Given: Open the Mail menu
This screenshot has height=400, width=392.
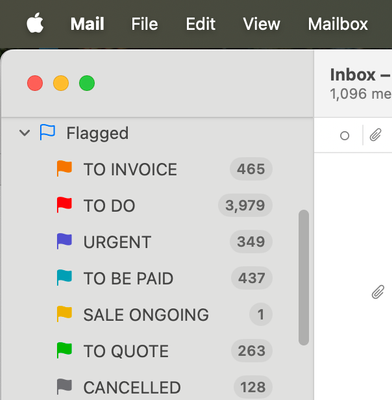Looking at the screenshot, I should pos(87,24).
